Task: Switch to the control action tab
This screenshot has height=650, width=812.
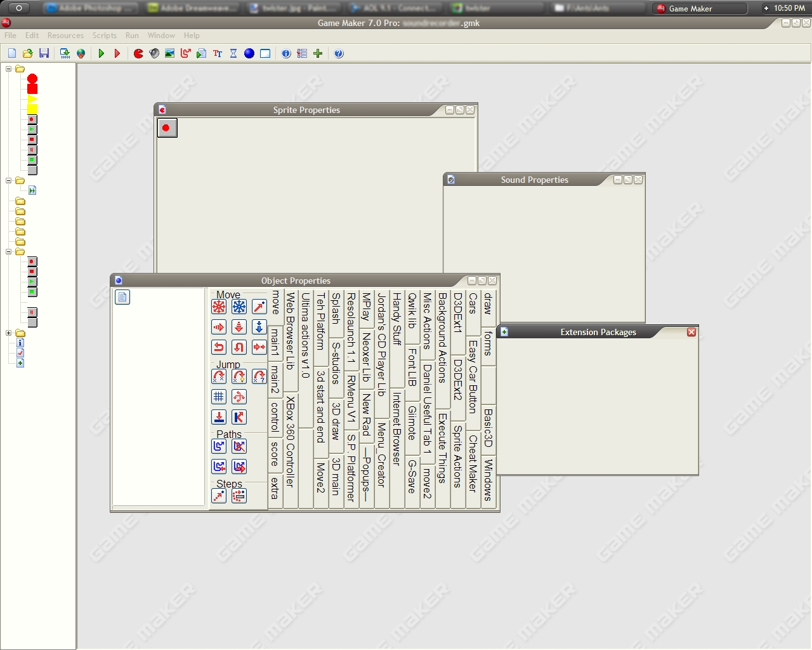Action: point(275,417)
